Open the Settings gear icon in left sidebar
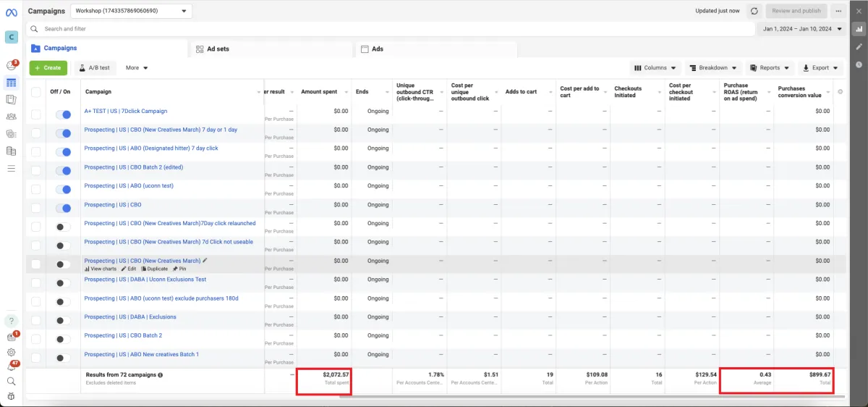 pyautogui.click(x=12, y=353)
